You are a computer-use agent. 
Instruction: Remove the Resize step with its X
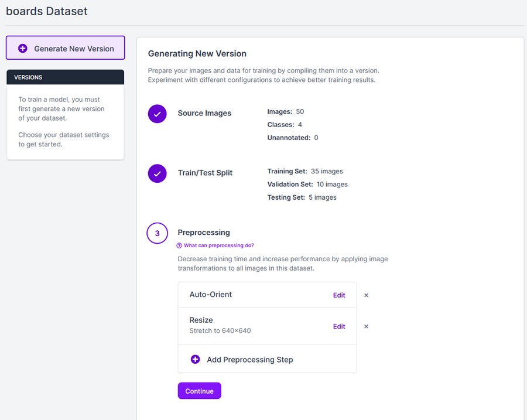pos(367,326)
